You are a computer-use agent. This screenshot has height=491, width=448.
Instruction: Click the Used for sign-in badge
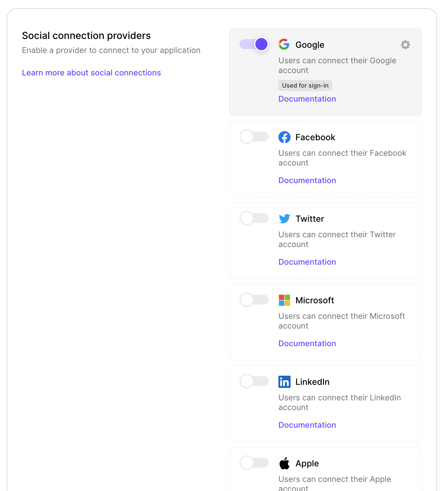(x=305, y=85)
